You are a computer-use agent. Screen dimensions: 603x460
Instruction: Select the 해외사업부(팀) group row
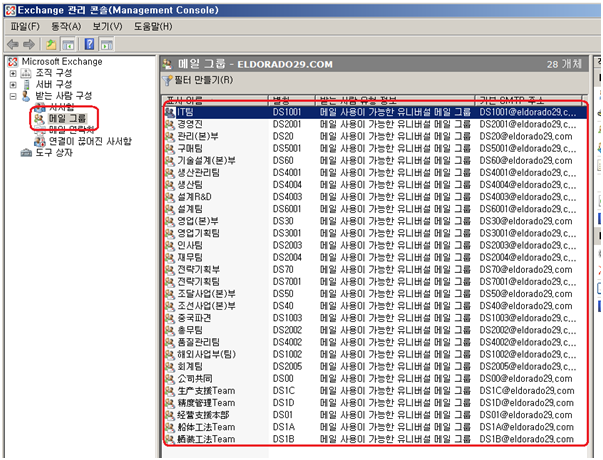tap(375, 355)
